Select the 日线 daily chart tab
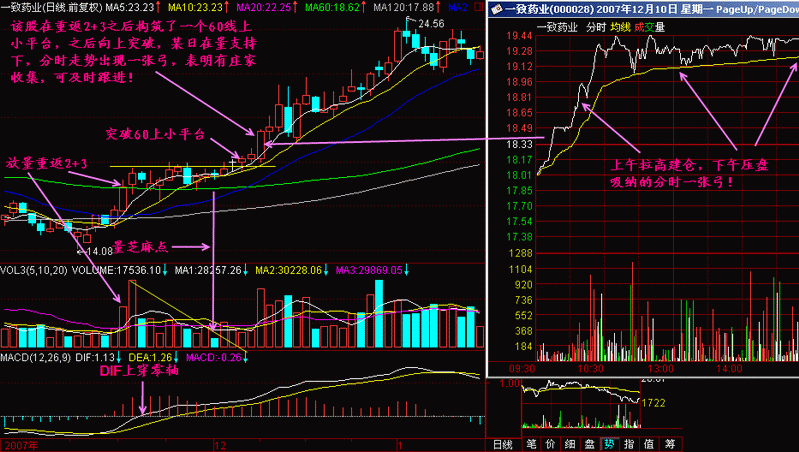This screenshot has height=452, width=799. 502,444
